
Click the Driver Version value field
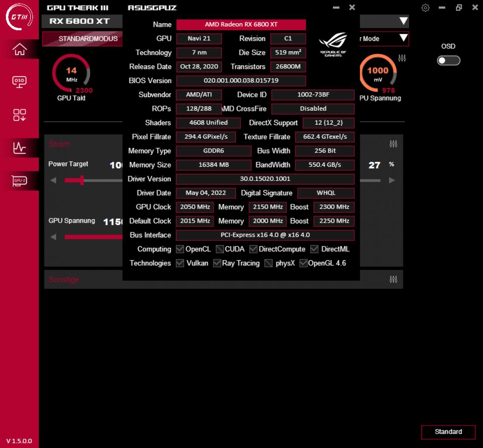[x=265, y=179]
